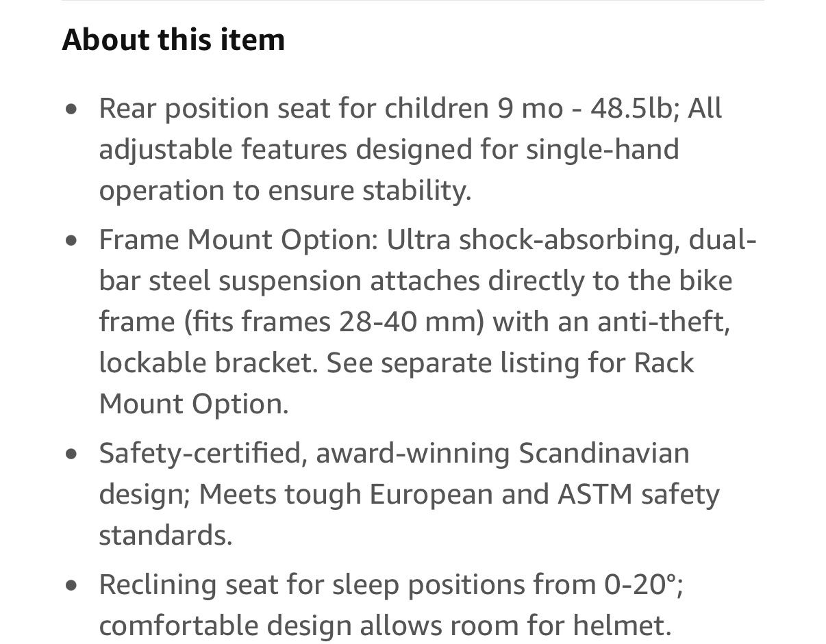The height and width of the screenshot is (644, 826).
Task: Click the bullet dot before "Frame Mount Option"
Action: (72, 240)
